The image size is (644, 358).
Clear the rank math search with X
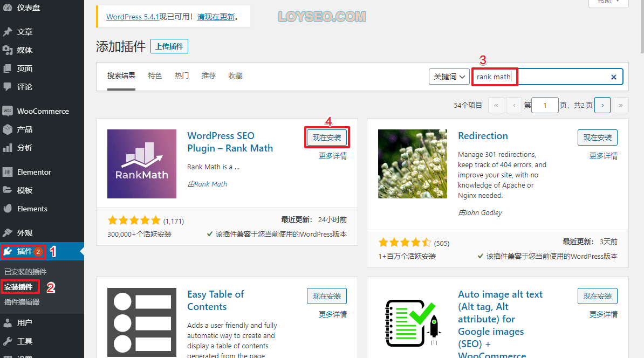point(614,77)
